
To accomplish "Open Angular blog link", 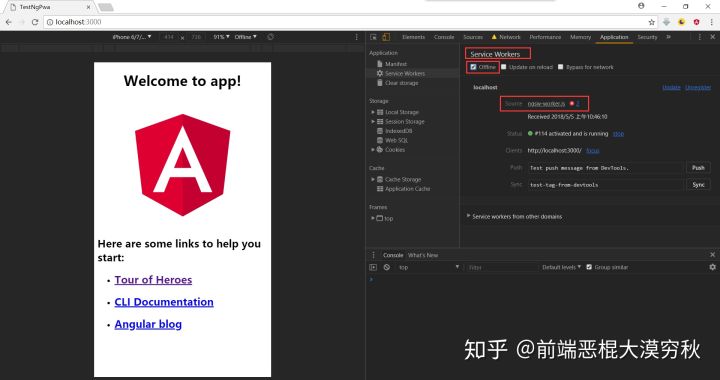I will coord(148,324).
